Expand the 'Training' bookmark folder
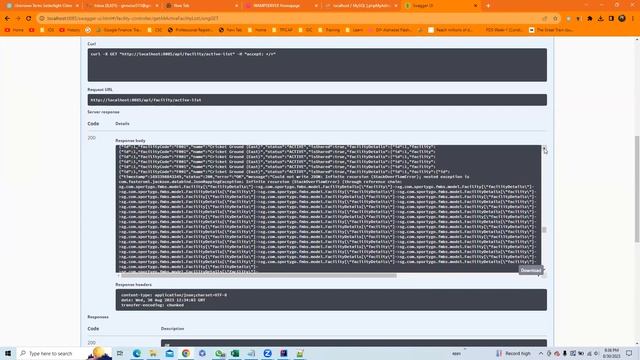This screenshot has width=640, height=360. pos(329,30)
